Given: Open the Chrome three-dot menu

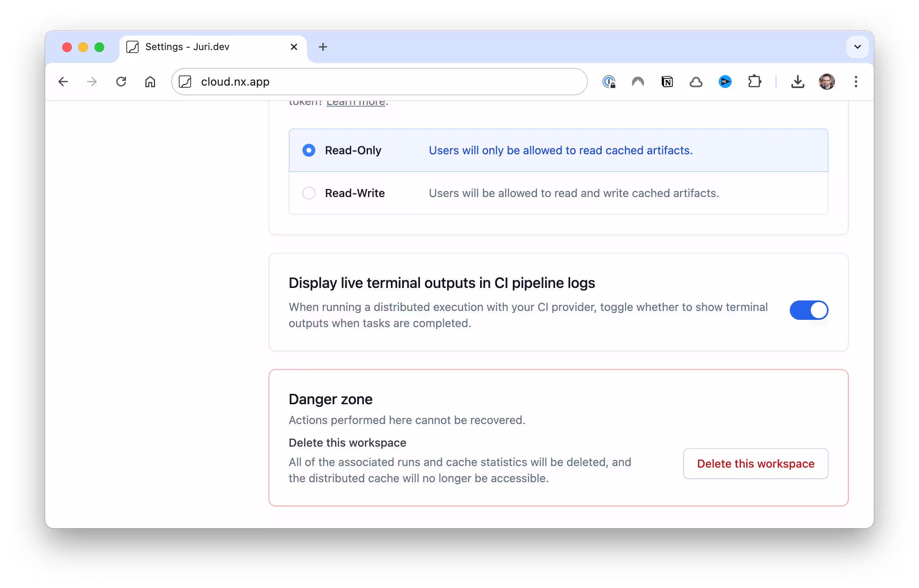Looking at the screenshot, I should tap(856, 82).
